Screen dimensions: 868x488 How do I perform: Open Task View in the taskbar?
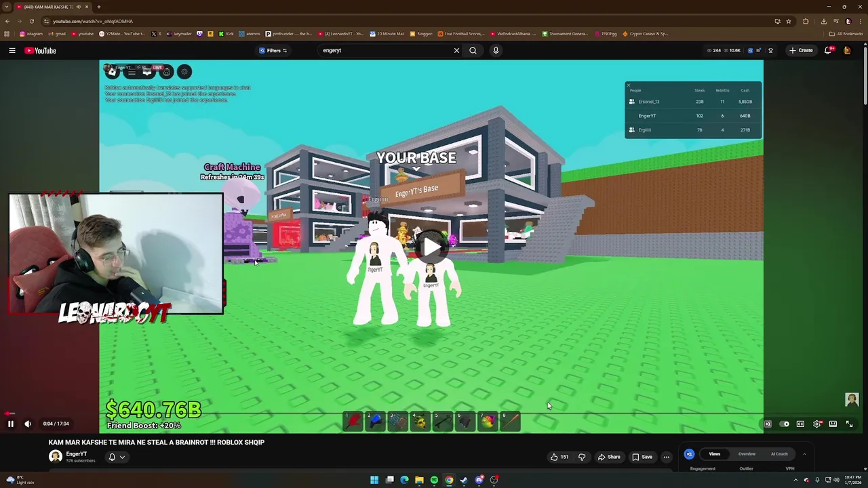[389, 480]
